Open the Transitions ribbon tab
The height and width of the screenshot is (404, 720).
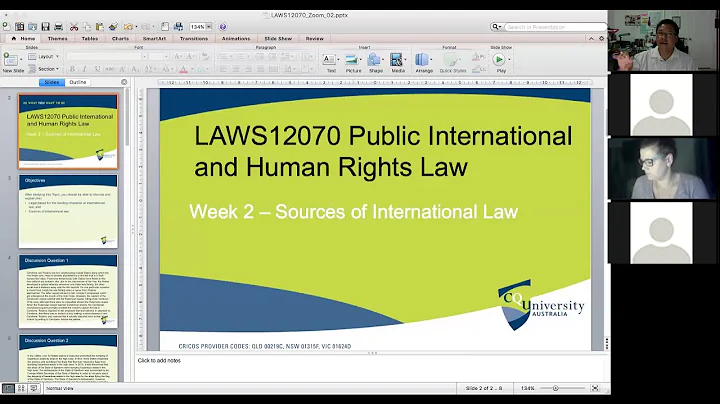194,39
